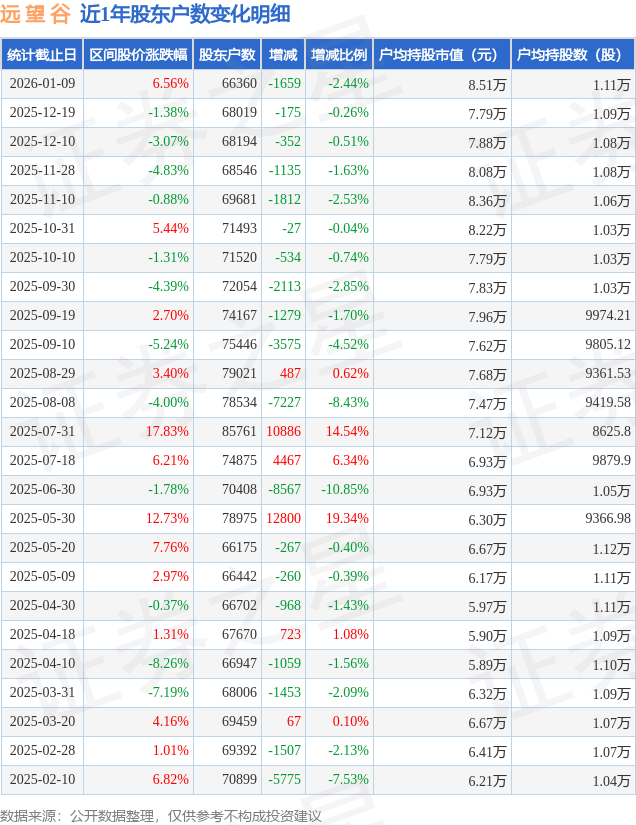Viewport: 636px width, 825px height.
Task: Select the -10.85% change ratio cell
Action: point(343,490)
